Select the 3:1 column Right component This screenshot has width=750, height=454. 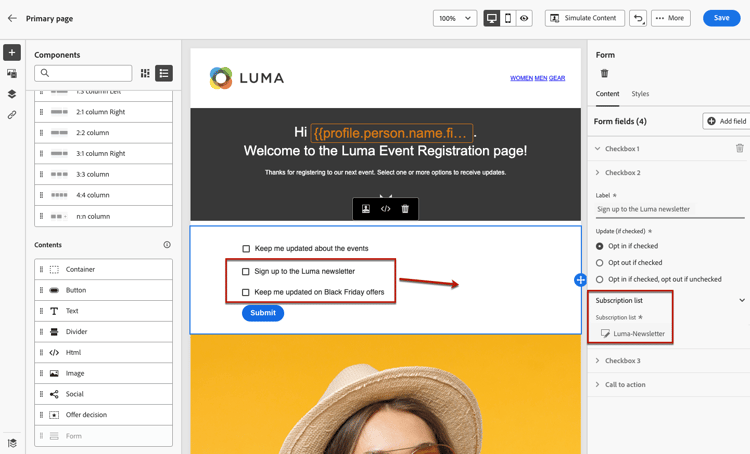click(x=103, y=154)
